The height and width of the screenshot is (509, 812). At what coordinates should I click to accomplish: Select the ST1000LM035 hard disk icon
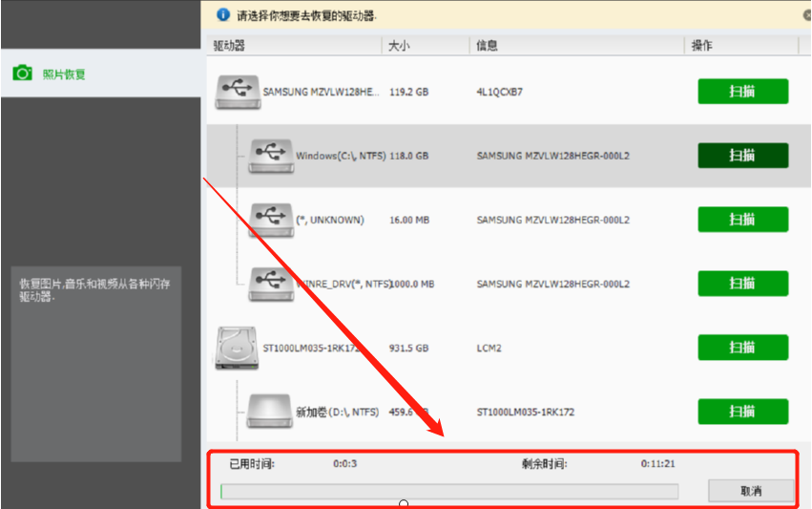tap(237, 348)
